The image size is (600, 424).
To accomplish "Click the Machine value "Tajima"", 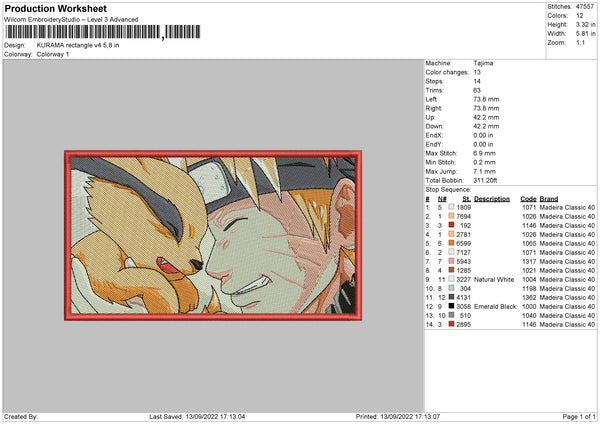I will point(483,63).
